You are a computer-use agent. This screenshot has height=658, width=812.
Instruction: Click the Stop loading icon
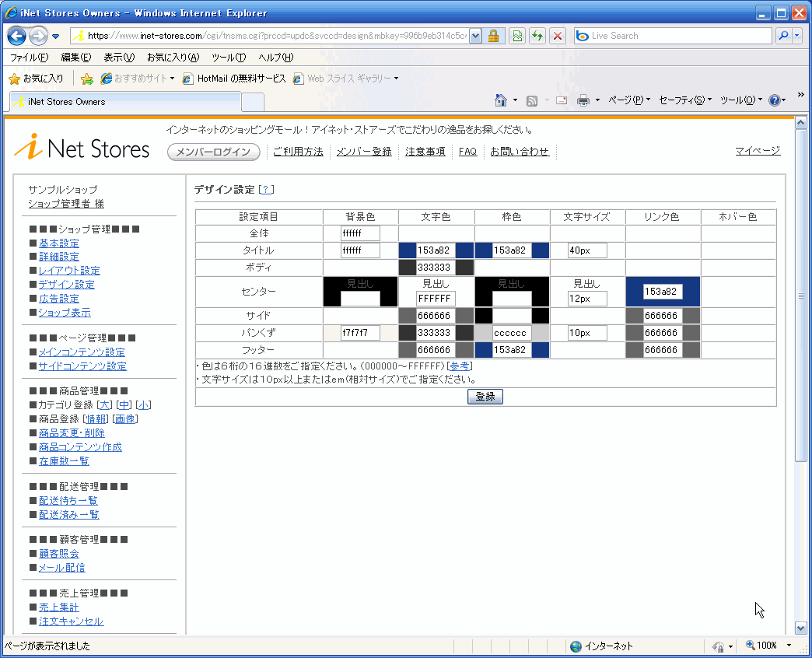point(557,36)
